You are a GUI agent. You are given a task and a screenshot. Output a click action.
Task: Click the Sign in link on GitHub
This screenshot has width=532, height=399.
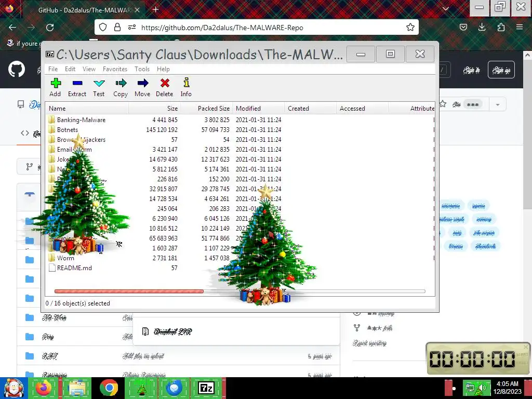point(472,70)
